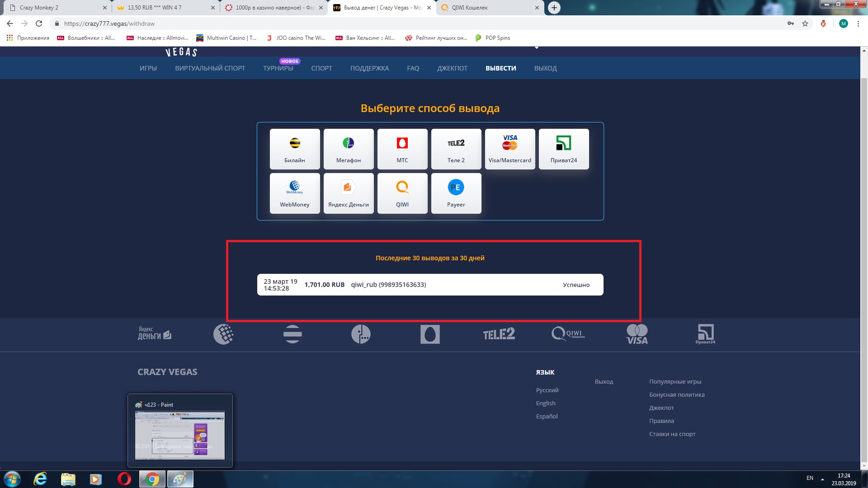
Task: Switch to 1000р в казино tab
Action: pos(274,8)
